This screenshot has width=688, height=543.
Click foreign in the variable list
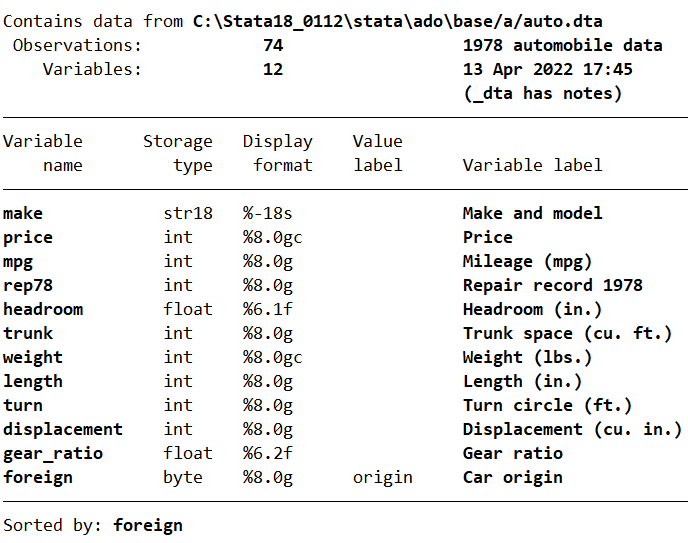38,477
